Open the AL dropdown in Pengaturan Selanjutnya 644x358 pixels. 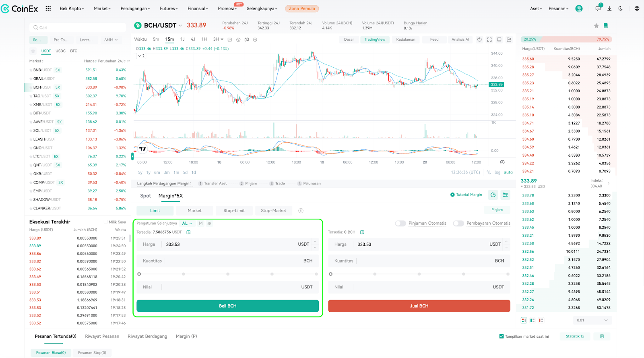[x=187, y=223]
